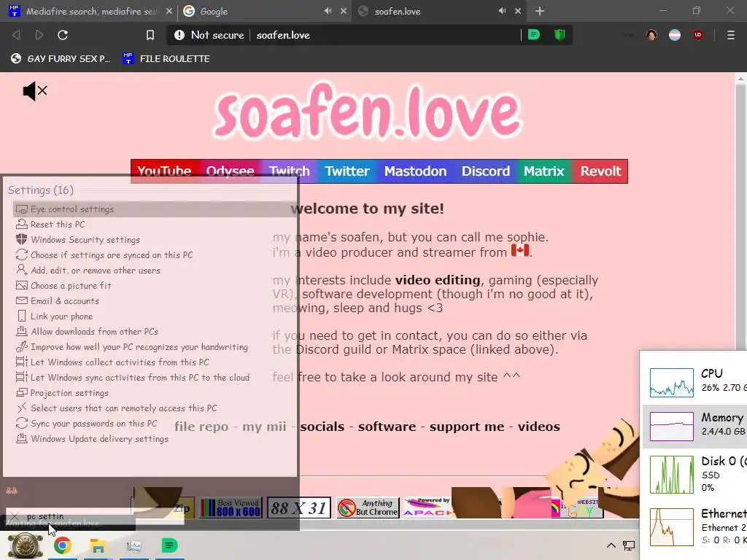Image resolution: width=747 pixels, height=560 pixels.
Task: Open the green reader icon in address bar
Action: (533, 35)
